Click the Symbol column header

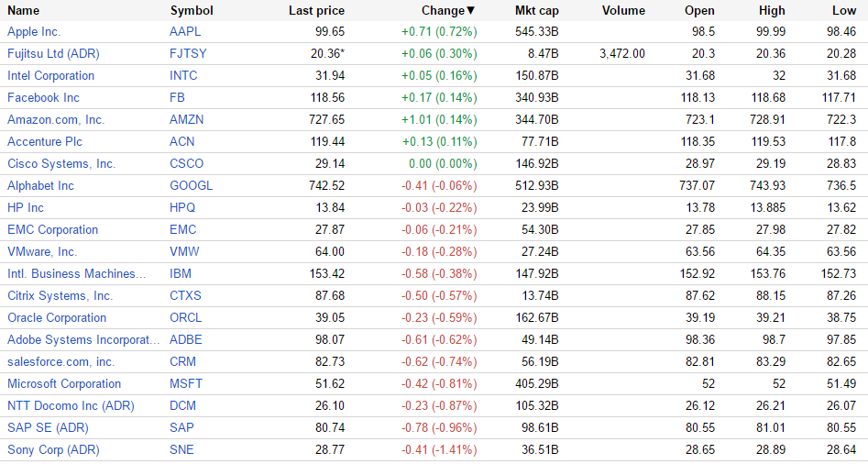(x=192, y=11)
